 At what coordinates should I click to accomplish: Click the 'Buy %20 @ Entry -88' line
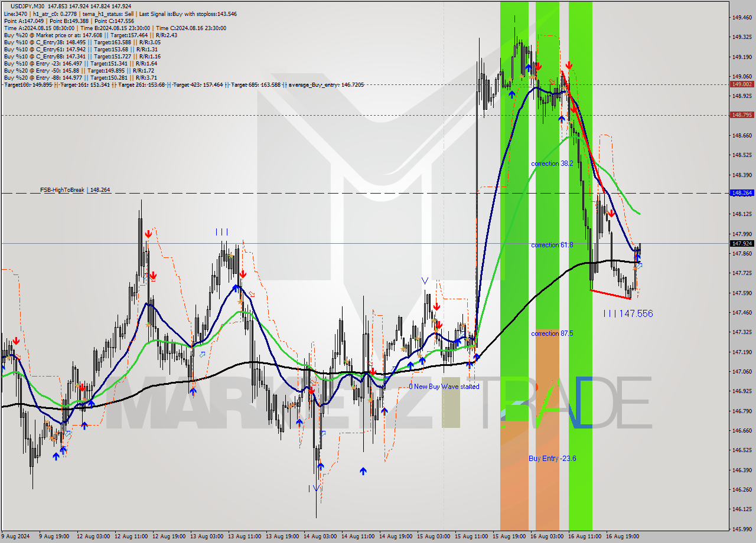(x=80, y=77)
